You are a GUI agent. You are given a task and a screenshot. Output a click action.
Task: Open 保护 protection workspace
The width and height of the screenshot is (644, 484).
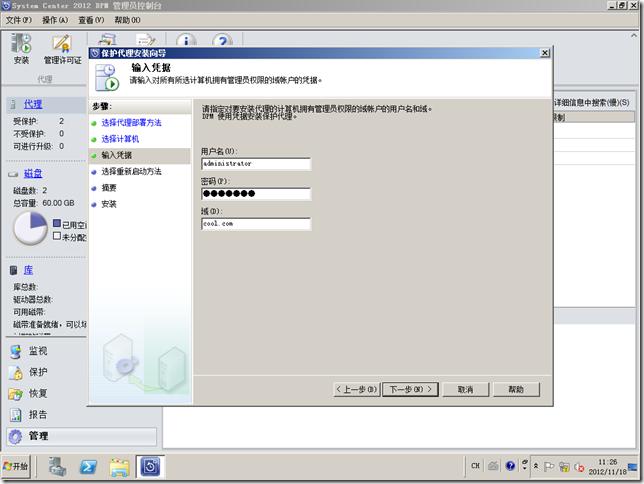point(38,372)
